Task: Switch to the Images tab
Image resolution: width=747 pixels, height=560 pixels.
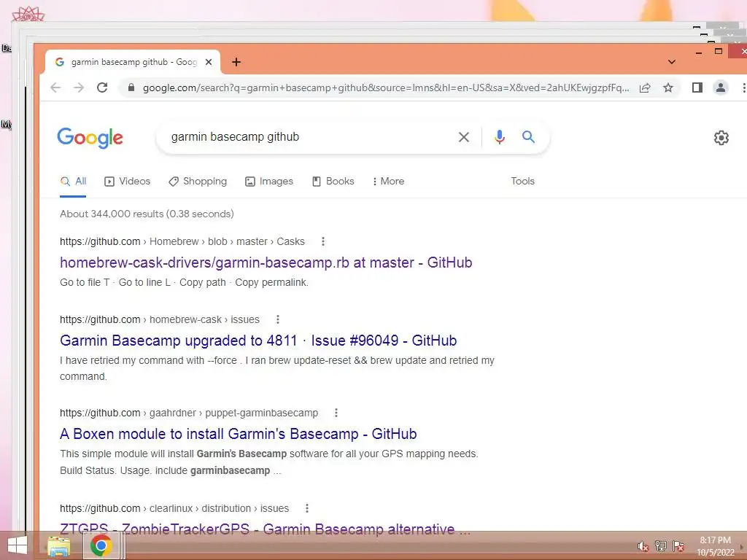Action: click(269, 182)
